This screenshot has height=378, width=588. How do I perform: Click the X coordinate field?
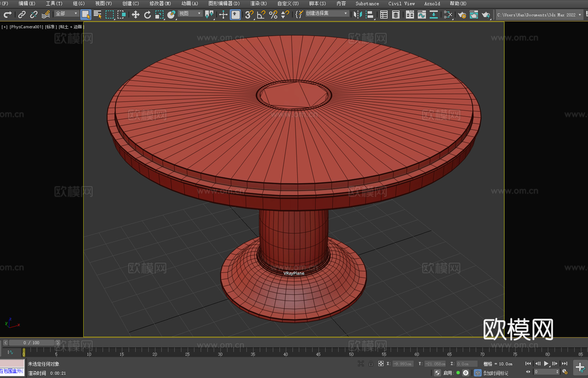coord(403,364)
